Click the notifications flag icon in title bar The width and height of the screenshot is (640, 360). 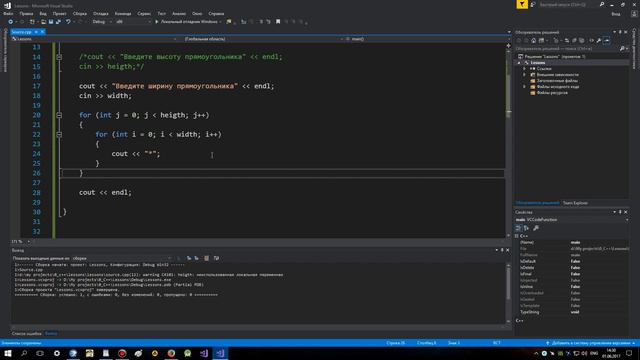click(x=522, y=4)
